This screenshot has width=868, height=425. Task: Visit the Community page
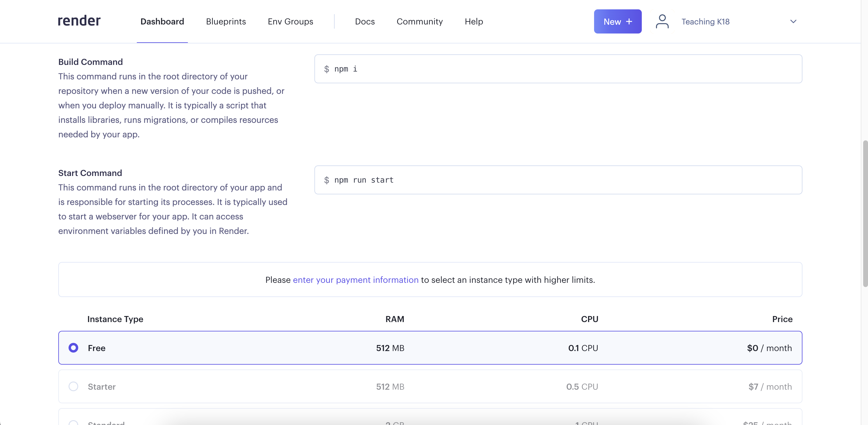420,21
